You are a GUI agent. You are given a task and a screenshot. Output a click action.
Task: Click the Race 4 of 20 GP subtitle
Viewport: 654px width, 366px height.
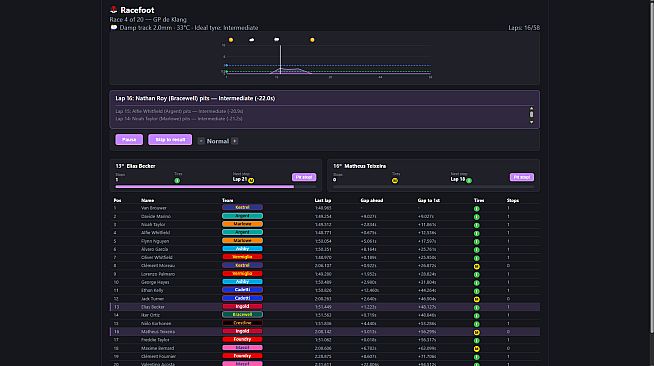click(148, 20)
